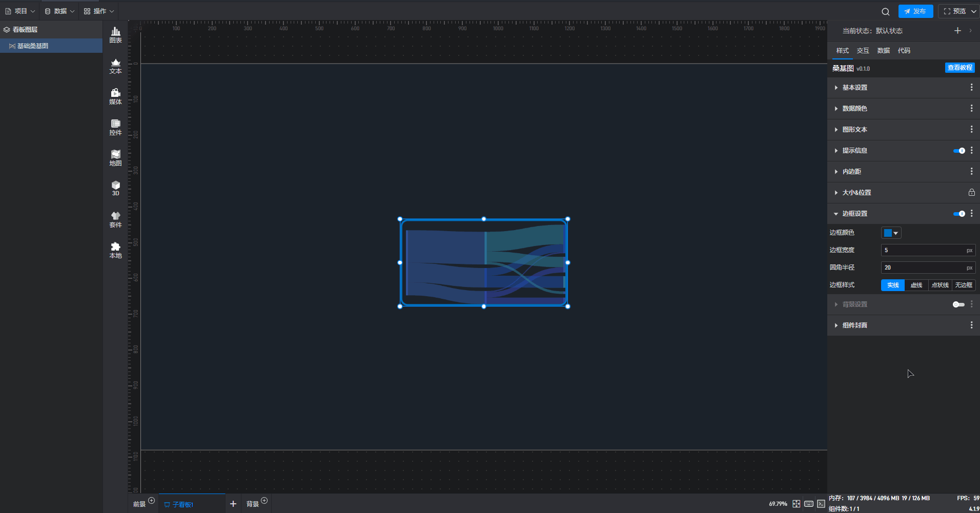Open the 项目 dropdown menu
980x513 pixels.
21,11
